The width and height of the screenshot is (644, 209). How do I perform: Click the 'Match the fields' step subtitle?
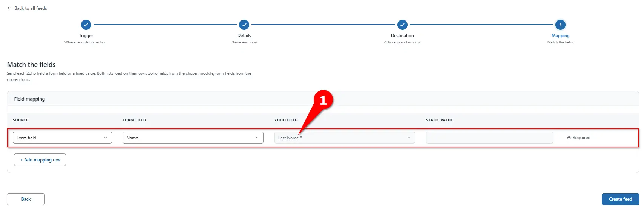(x=560, y=42)
